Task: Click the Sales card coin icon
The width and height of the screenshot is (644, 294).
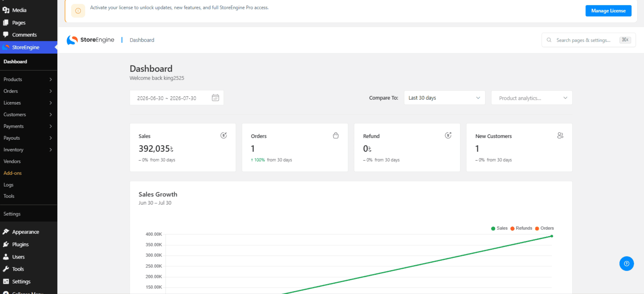Action: click(x=224, y=135)
